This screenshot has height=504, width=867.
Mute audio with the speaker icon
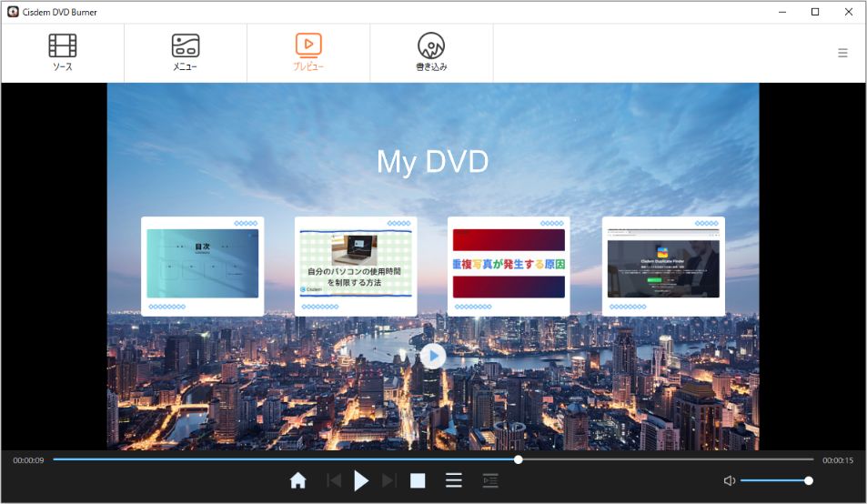[x=730, y=480]
